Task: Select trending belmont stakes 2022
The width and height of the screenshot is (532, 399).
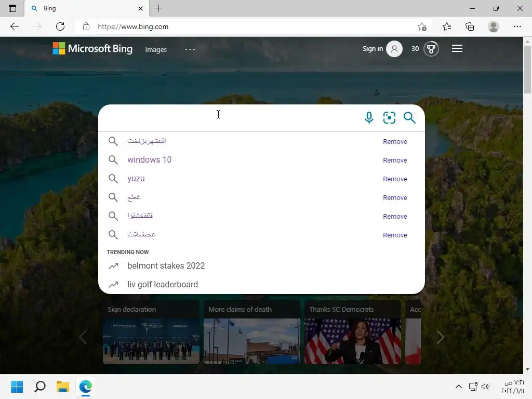Action: coord(261,265)
